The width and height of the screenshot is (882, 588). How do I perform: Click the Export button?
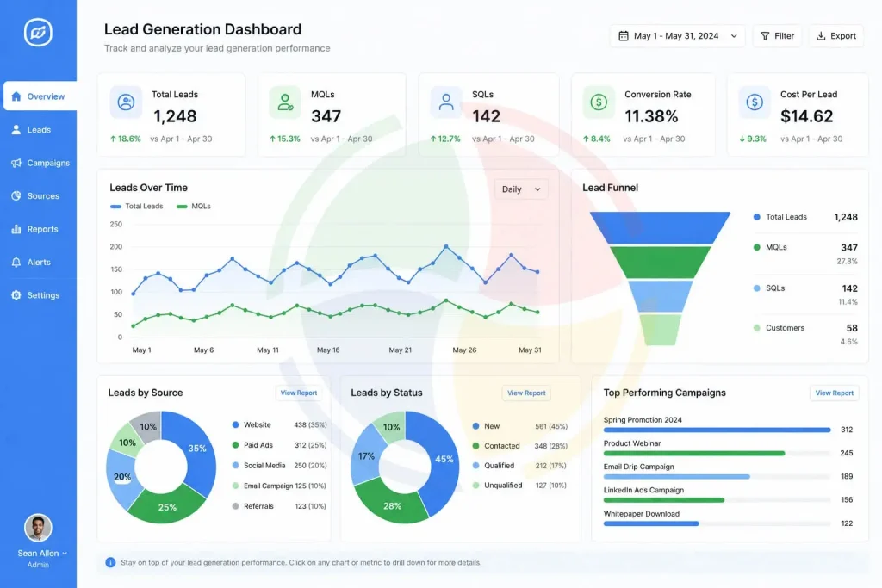point(836,36)
